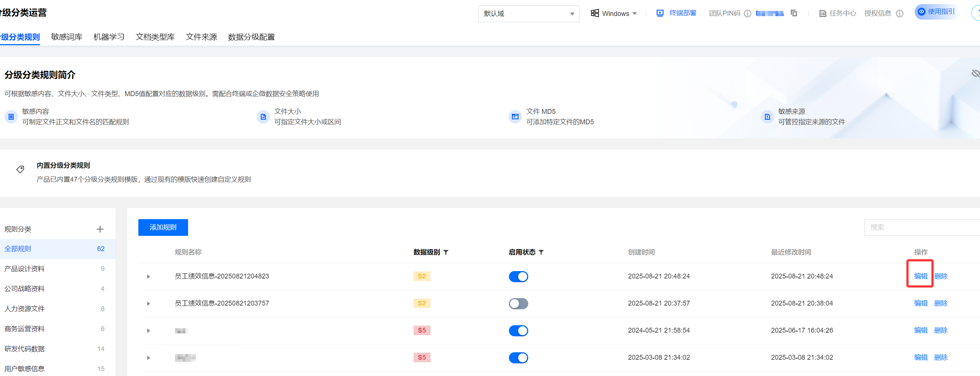
Task: Click the info icon next to 团队PIN码
Action: click(x=747, y=14)
